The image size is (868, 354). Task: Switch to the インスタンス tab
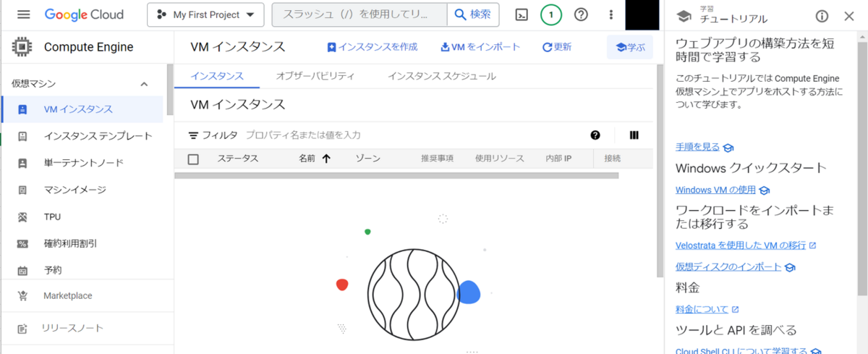(x=217, y=75)
